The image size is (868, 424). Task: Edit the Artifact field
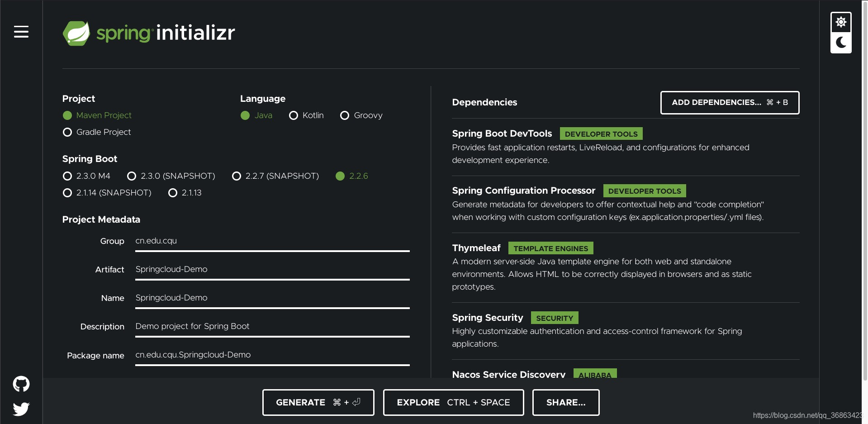point(272,270)
